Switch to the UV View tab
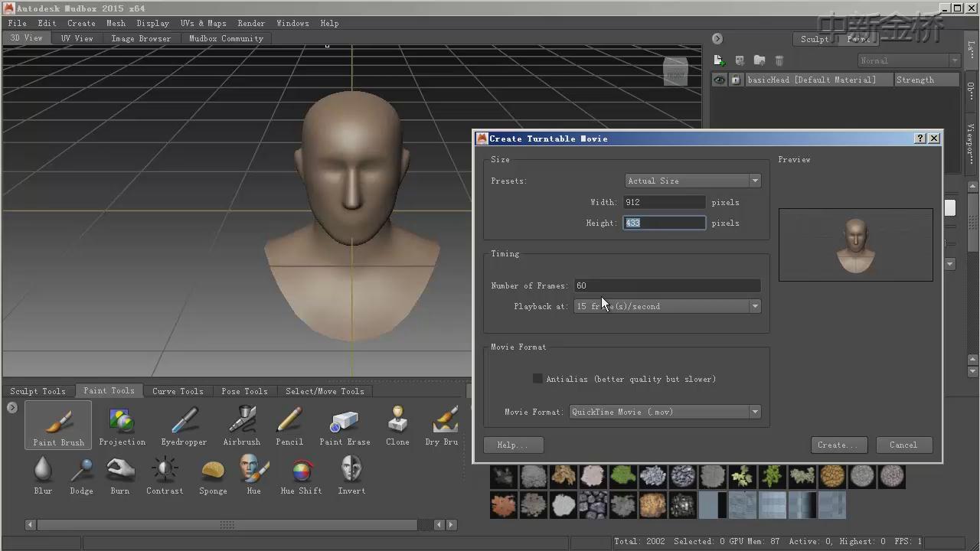The image size is (980, 551). pyautogui.click(x=77, y=38)
